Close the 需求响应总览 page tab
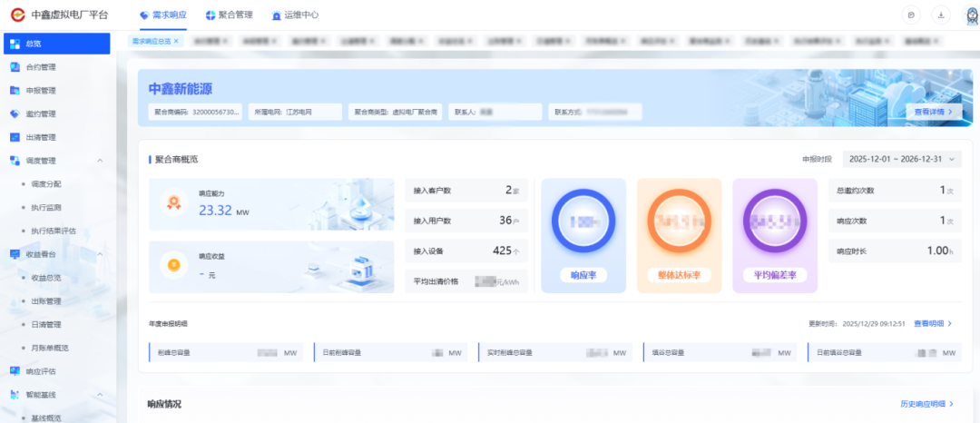The width and height of the screenshot is (980, 423). (x=176, y=41)
